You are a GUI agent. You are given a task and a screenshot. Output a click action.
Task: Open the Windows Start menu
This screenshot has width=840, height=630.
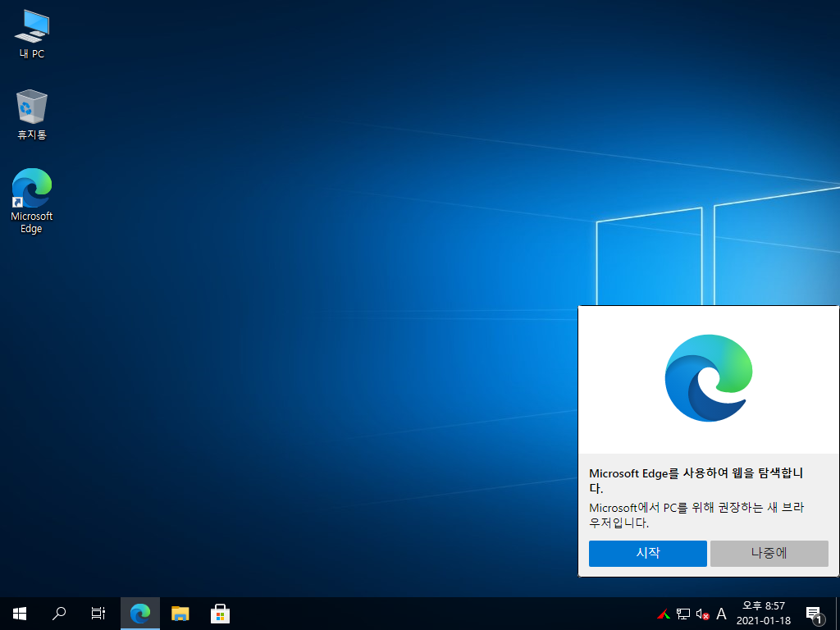pos(20,614)
